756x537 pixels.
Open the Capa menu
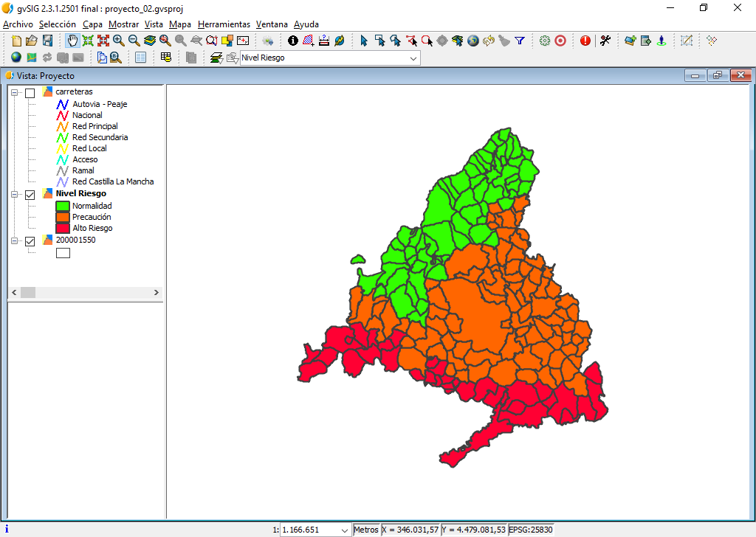(x=92, y=24)
